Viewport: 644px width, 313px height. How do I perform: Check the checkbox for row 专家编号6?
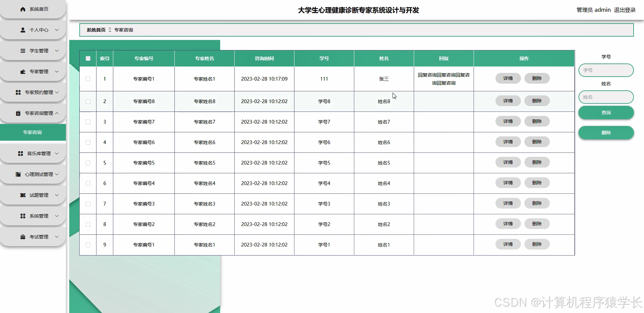click(x=88, y=142)
